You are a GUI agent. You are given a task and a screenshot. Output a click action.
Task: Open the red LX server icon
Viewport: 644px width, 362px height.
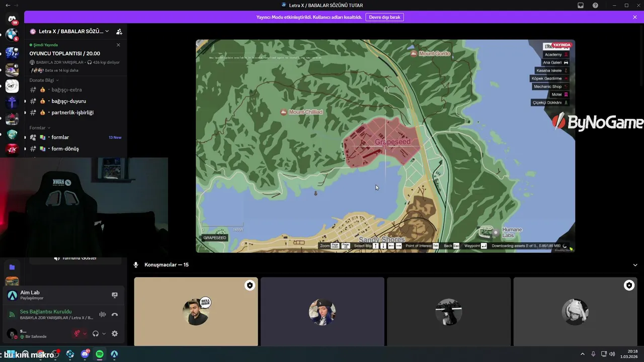[x=12, y=149]
